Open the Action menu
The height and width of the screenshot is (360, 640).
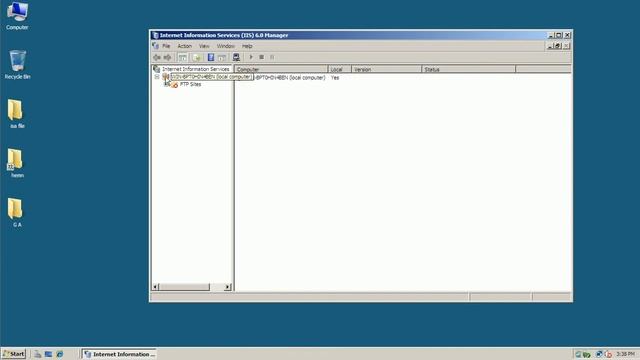click(184, 46)
